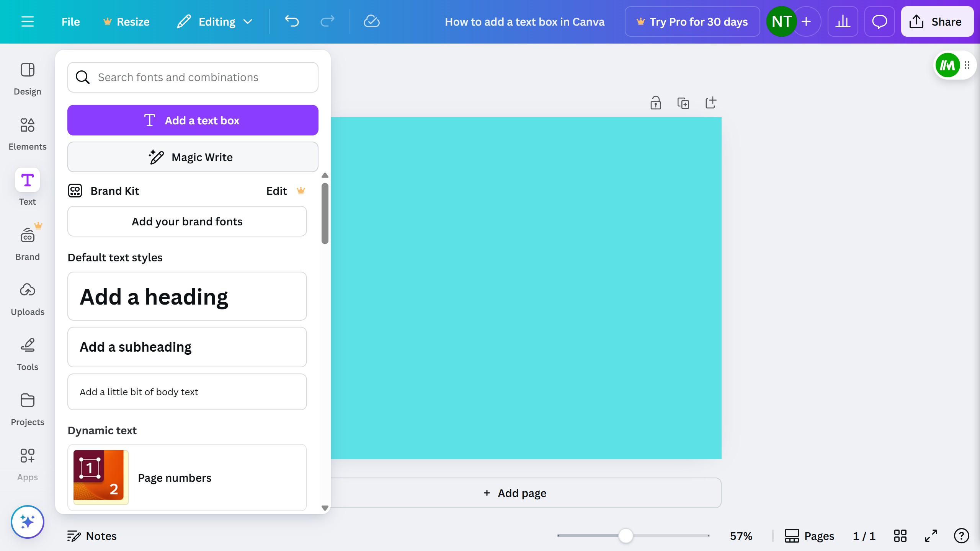Open the Uploads panel

point(27,299)
